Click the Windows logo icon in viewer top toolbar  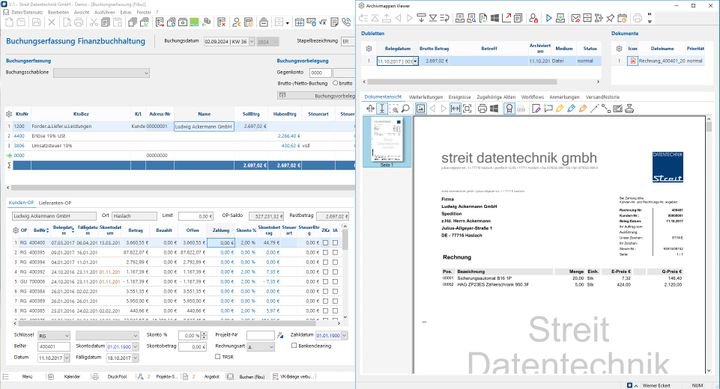[495, 18]
